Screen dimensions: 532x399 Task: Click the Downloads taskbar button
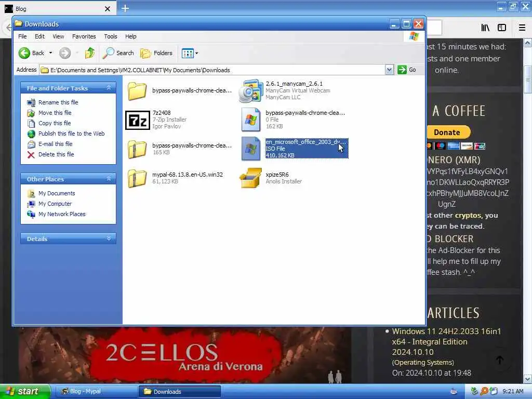tap(179, 392)
